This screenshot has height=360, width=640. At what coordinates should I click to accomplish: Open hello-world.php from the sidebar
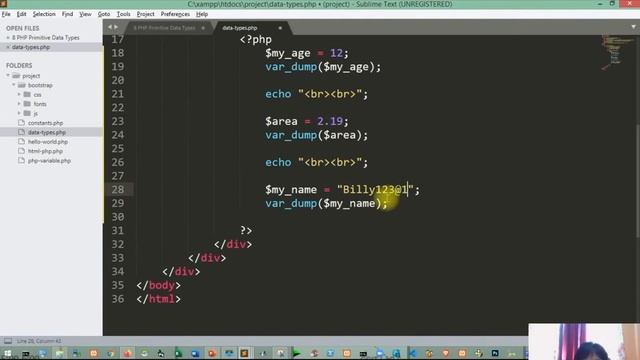tap(48, 142)
